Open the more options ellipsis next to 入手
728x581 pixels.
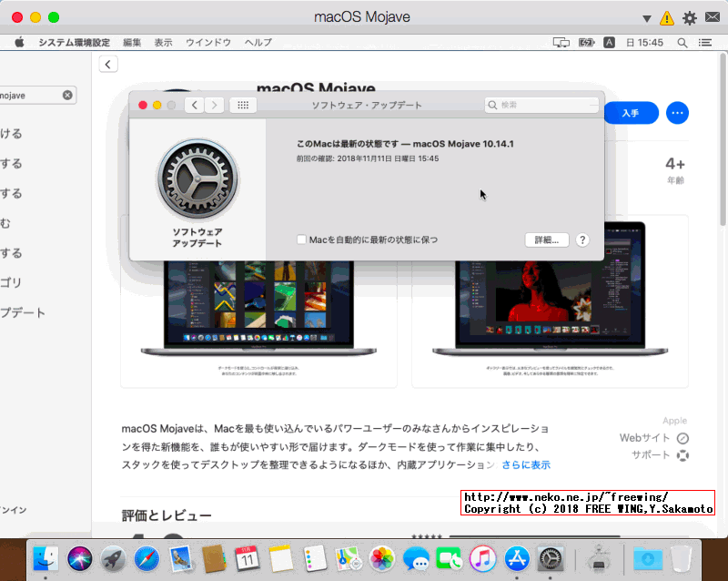(x=677, y=112)
